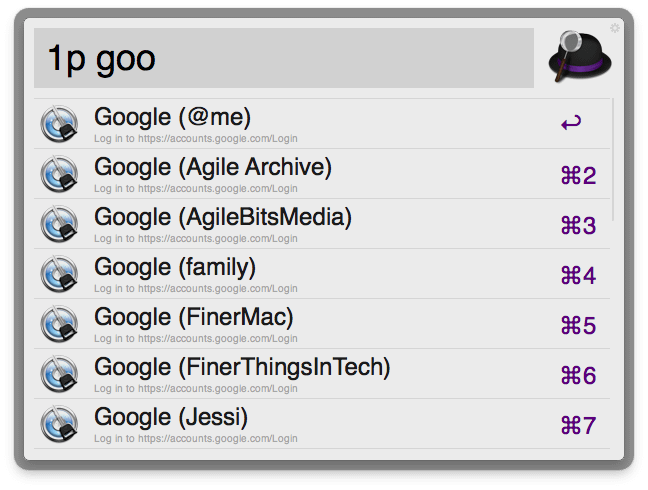Select the Google (FinerThingsInTech) login item
This screenshot has height=490, width=648.
coord(300,374)
